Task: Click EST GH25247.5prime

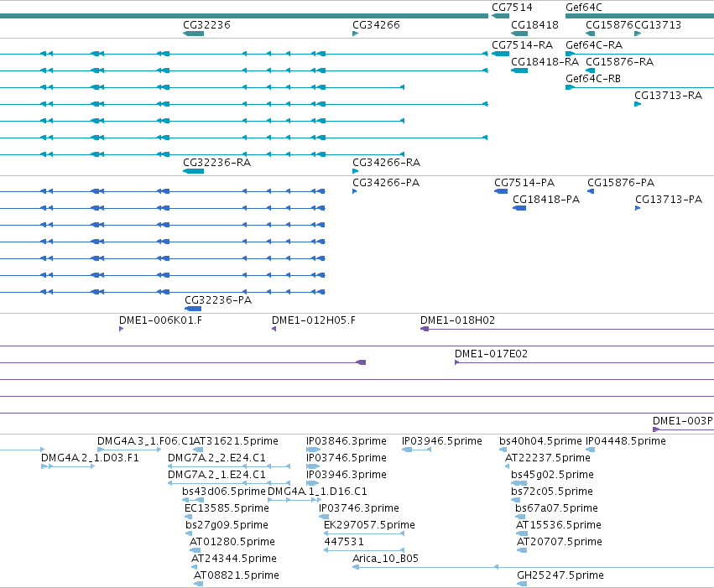Action: 560,576
